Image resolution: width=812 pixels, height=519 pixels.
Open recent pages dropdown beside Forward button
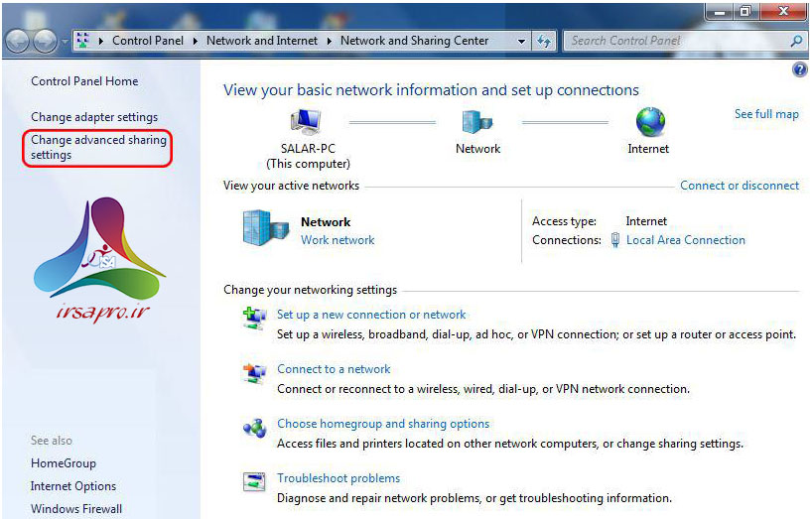tap(65, 41)
